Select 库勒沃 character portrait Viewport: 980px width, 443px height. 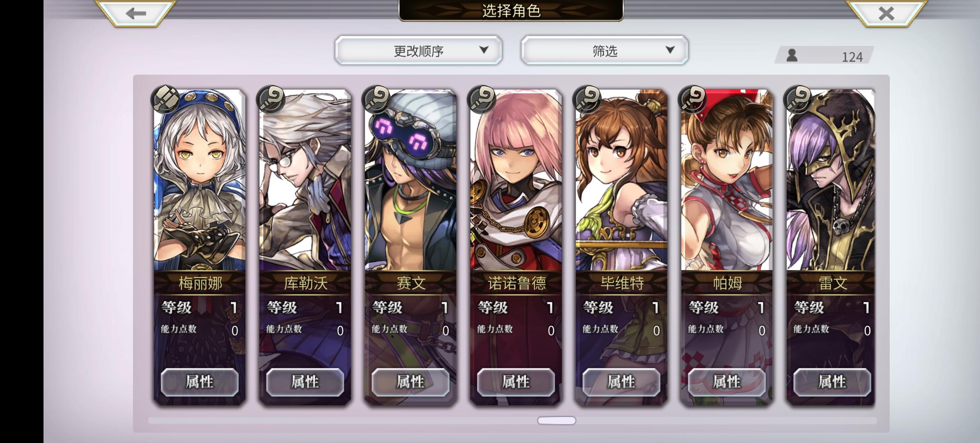coord(305,180)
